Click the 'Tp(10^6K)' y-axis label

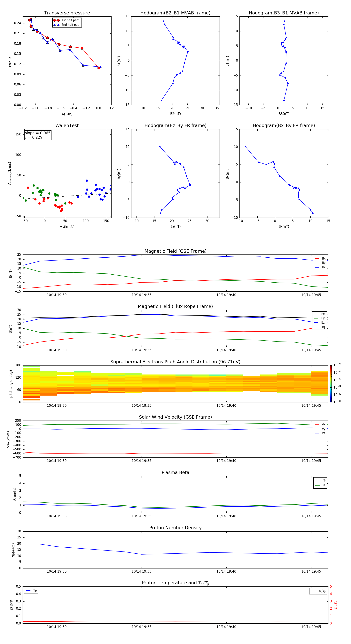12,605
